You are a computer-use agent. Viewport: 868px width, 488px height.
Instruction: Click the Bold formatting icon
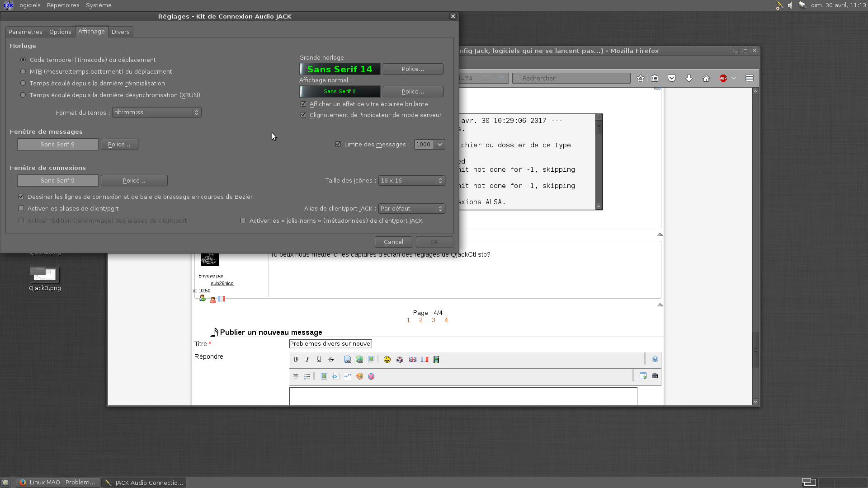coord(296,360)
